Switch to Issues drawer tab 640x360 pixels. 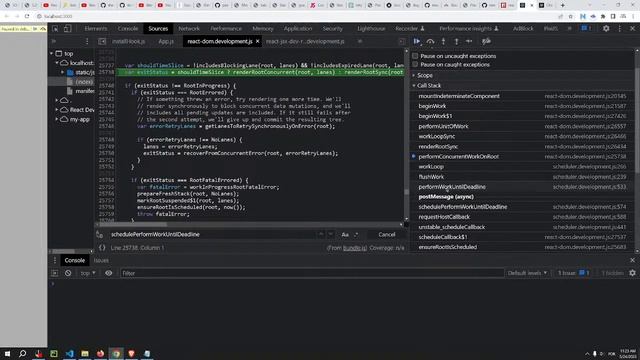[x=101, y=260]
